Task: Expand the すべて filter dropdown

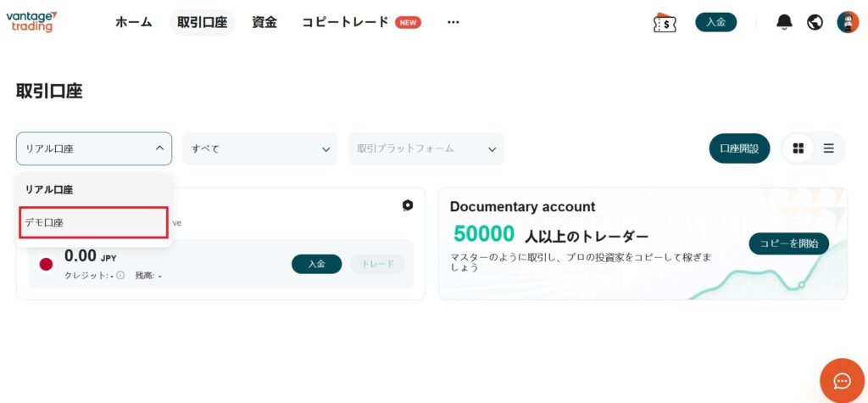Action: [x=260, y=148]
